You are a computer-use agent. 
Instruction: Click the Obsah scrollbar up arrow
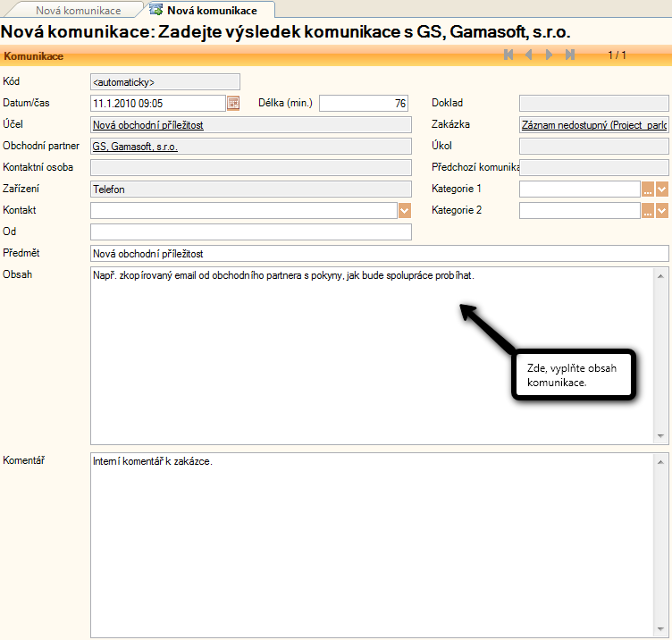click(661, 274)
